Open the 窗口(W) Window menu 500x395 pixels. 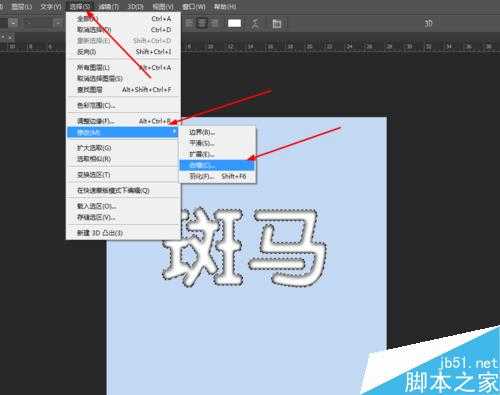tap(194, 6)
